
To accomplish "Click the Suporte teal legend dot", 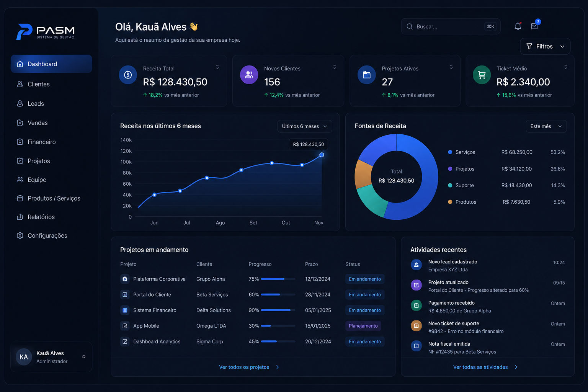I will (x=450, y=185).
